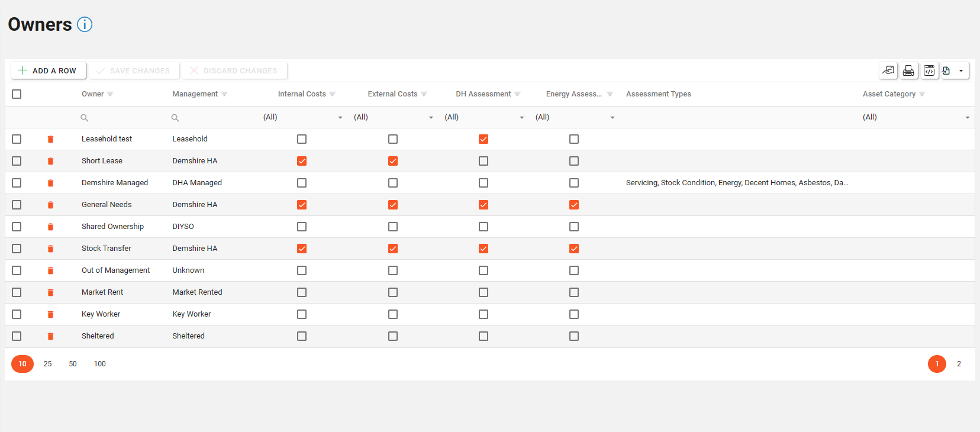This screenshot has height=432, width=980.
Task: Click the file export icon
Action: (x=946, y=71)
